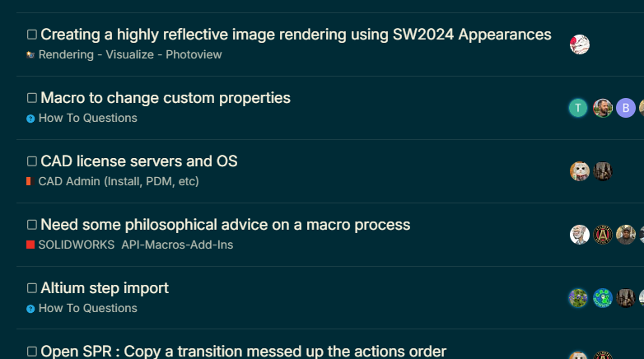Tick checkbox for highly reflective image rendering topic
This screenshot has width=644, height=359.
[32, 35]
